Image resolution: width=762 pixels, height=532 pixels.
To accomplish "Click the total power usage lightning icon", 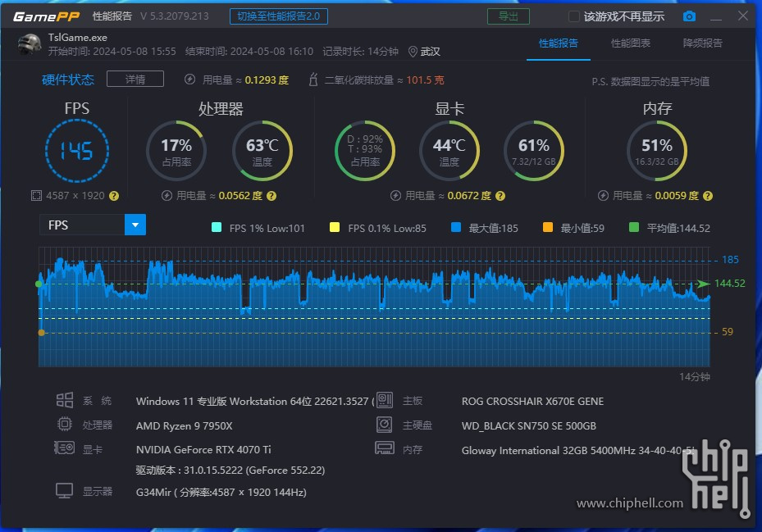I will 190,80.
